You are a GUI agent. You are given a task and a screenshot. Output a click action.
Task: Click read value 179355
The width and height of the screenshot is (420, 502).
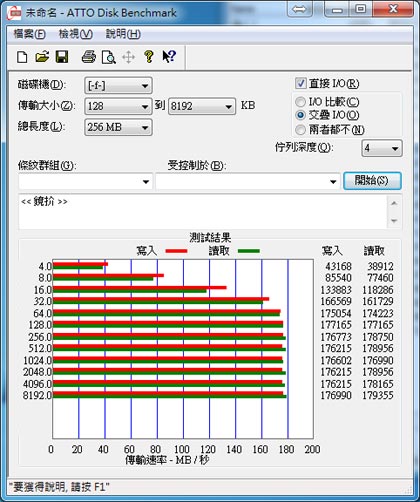pos(378,395)
